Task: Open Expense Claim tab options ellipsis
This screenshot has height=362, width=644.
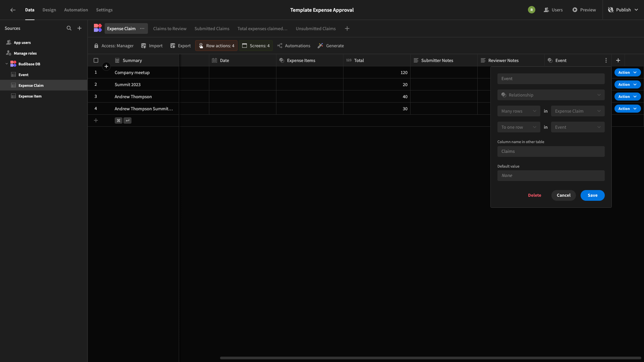Action: pyautogui.click(x=142, y=28)
